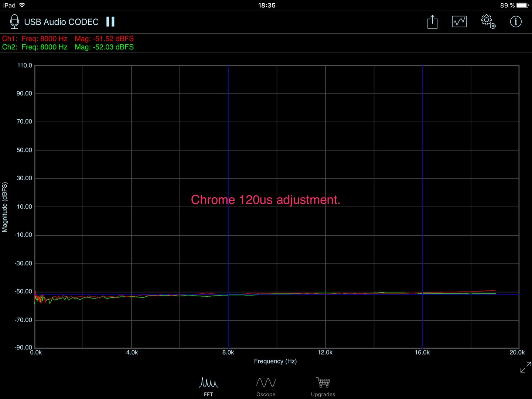
Task: Select the Ch2 magnitude -52.03 dBFS value
Action: point(113,47)
